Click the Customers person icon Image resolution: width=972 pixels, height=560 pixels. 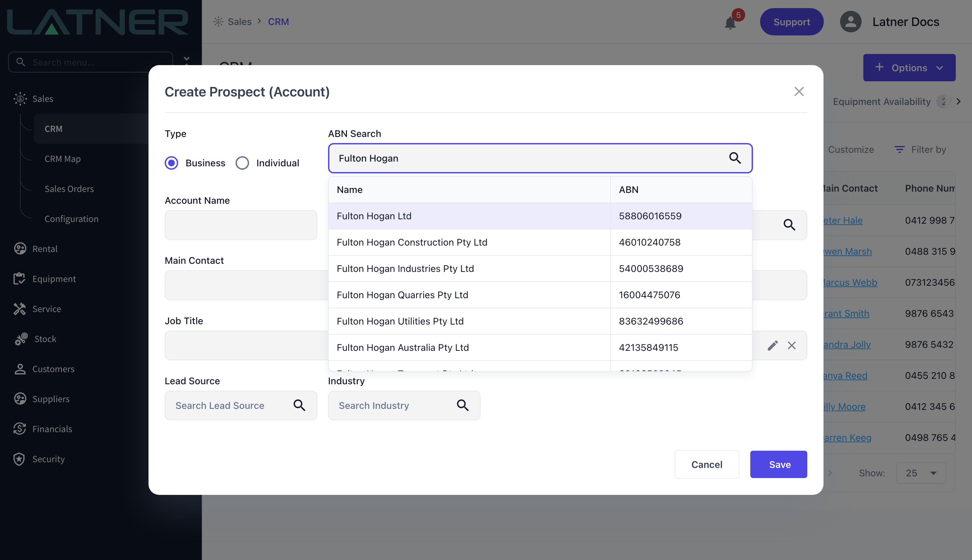20,369
